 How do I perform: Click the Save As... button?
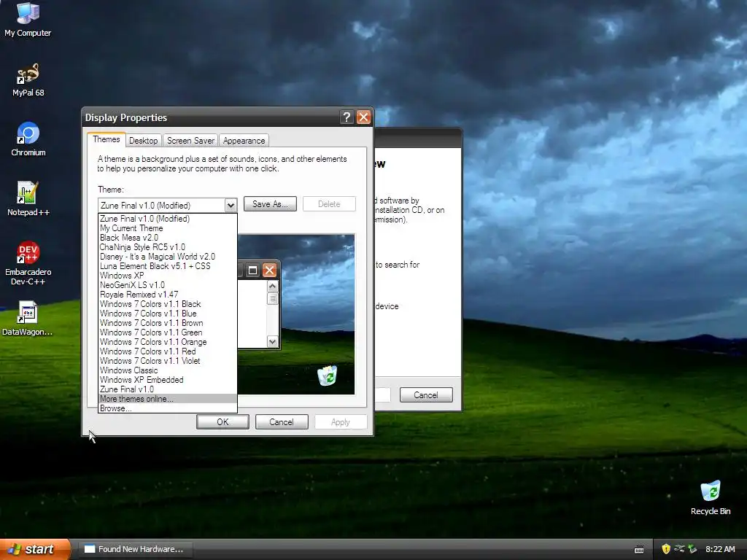[270, 204]
